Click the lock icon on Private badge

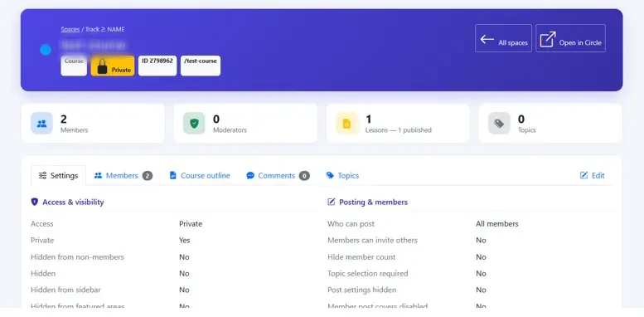[x=102, y=66]
